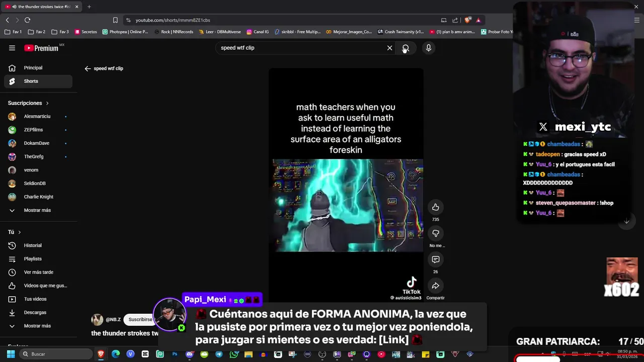Open the comments on the short
The image size is (644, 362).
tap(436, 259)
